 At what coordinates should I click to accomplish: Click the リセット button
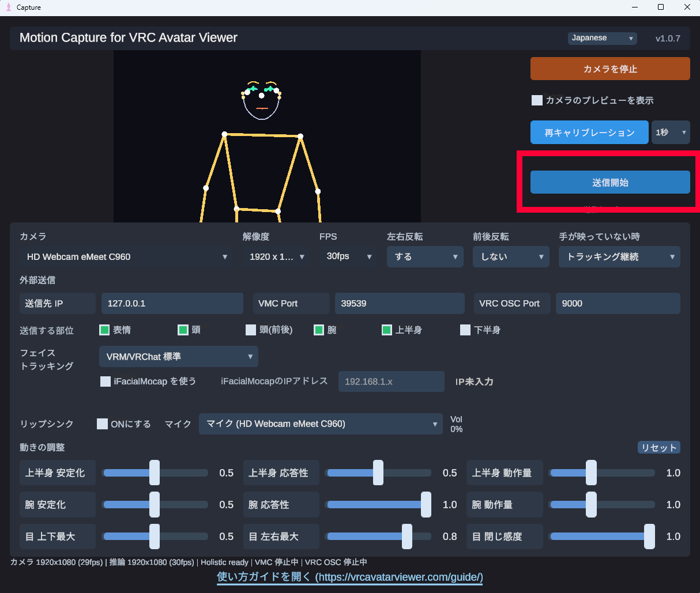(659, 448)
